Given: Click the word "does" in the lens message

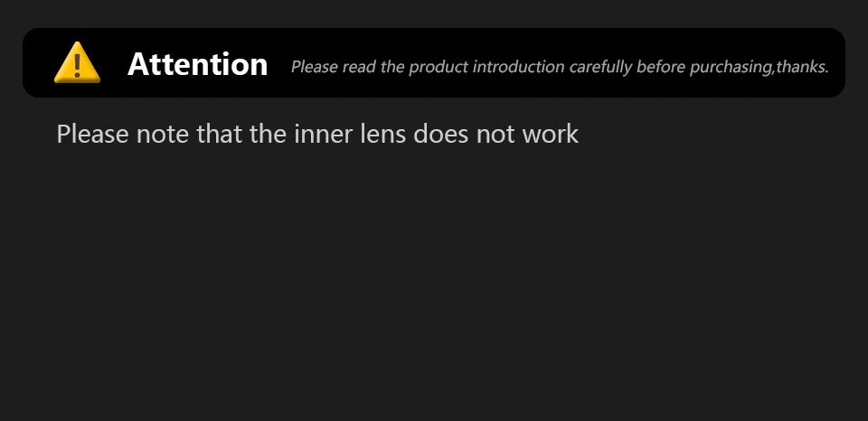Looking at the screenshot, I should point(442,135).
